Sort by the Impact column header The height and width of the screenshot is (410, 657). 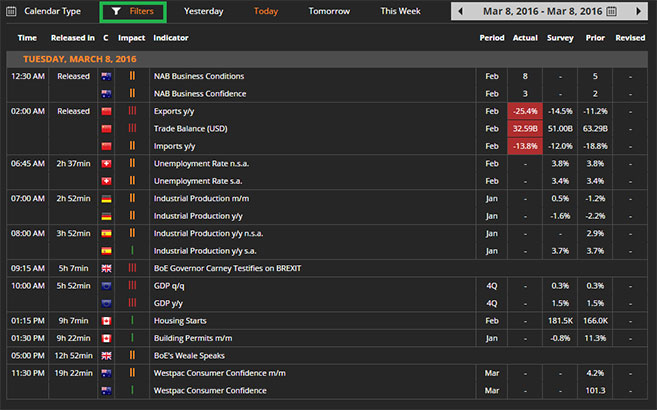(x=131, y=37)
